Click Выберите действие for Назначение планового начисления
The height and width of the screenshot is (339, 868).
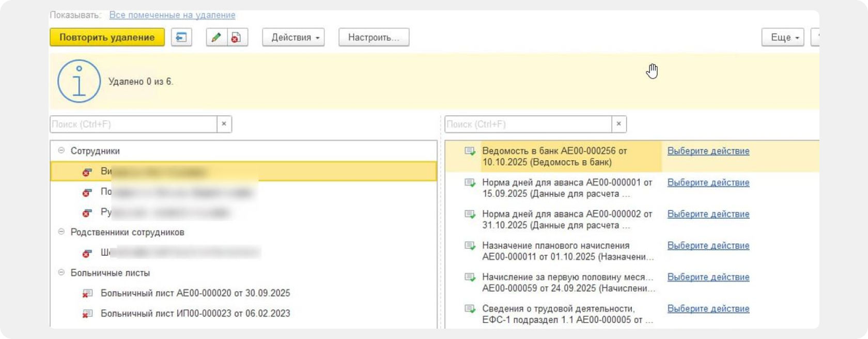(x=708, y=245)
